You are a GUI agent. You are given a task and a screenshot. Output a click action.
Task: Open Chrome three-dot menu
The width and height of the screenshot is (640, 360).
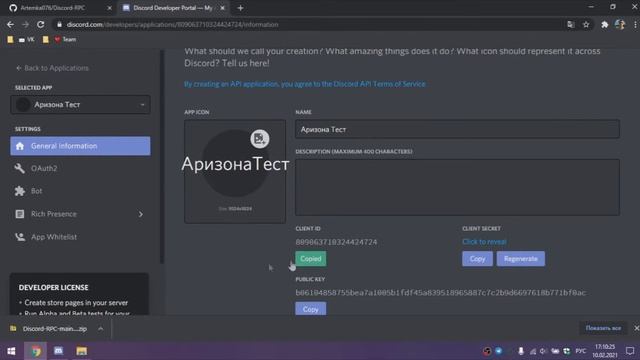pyautogui.click(x=635, y=24)
